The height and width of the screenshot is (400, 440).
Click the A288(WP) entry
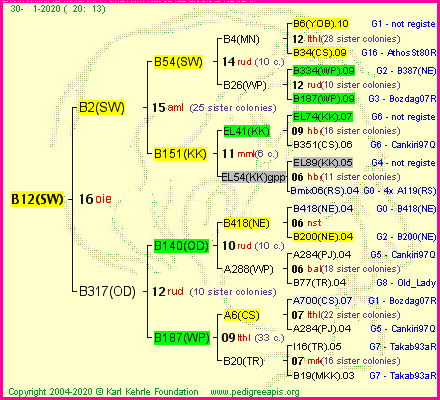[248, 269]
